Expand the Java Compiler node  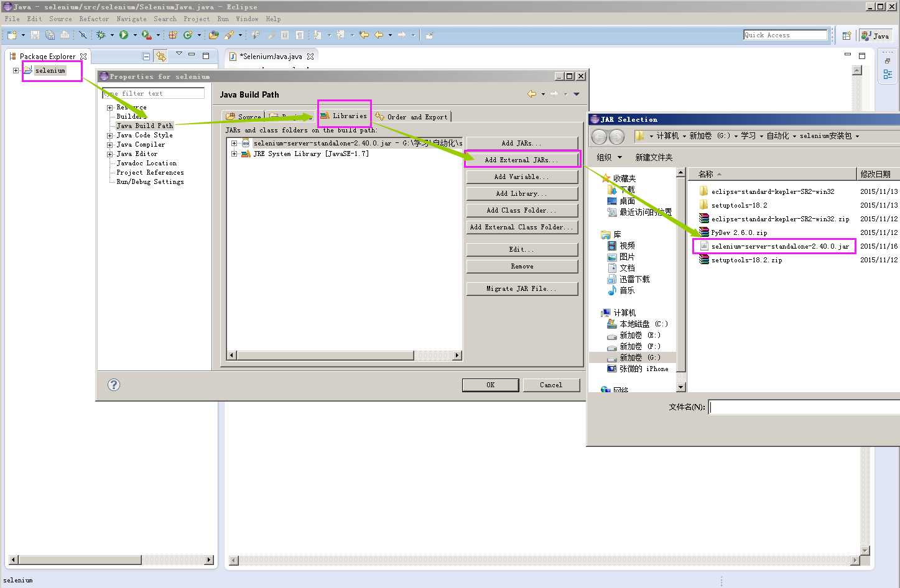click(x=110, y=145)
